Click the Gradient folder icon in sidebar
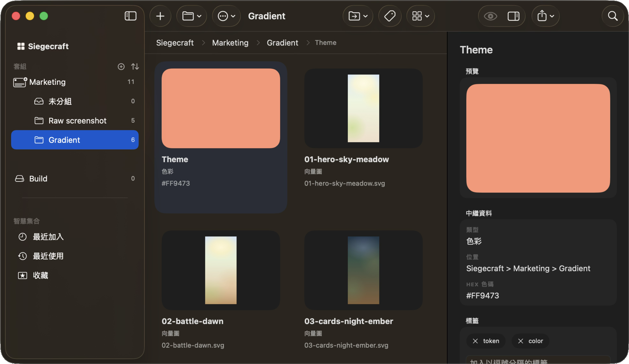The image size is (629, 364). tap(39, 140)
